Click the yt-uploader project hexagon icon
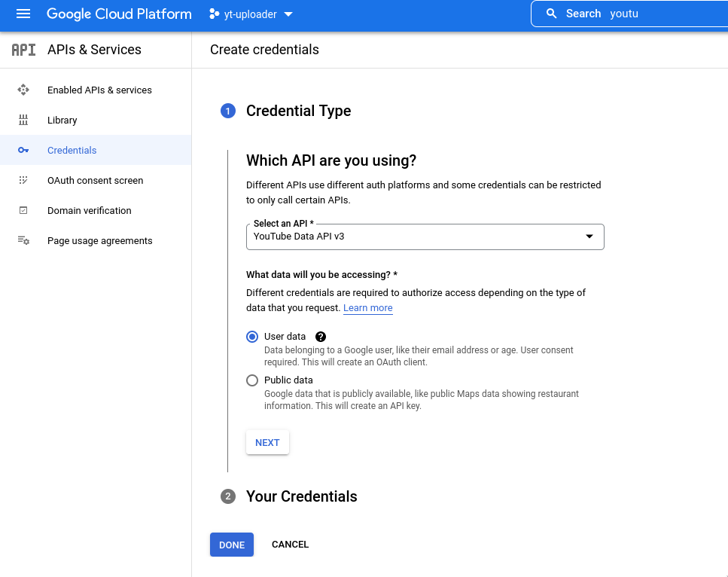728x577 pixels. [x=214, y=14]
